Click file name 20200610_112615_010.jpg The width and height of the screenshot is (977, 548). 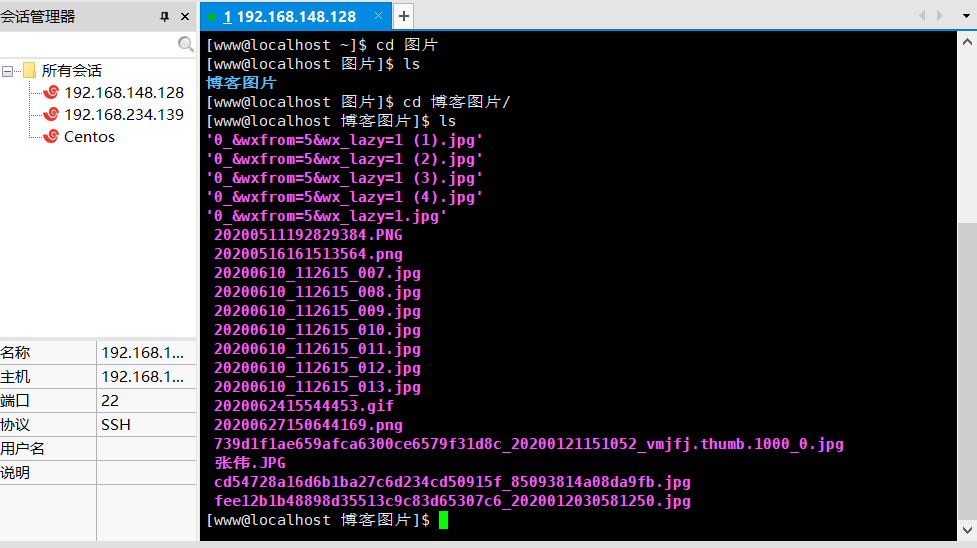pos(317,330)
